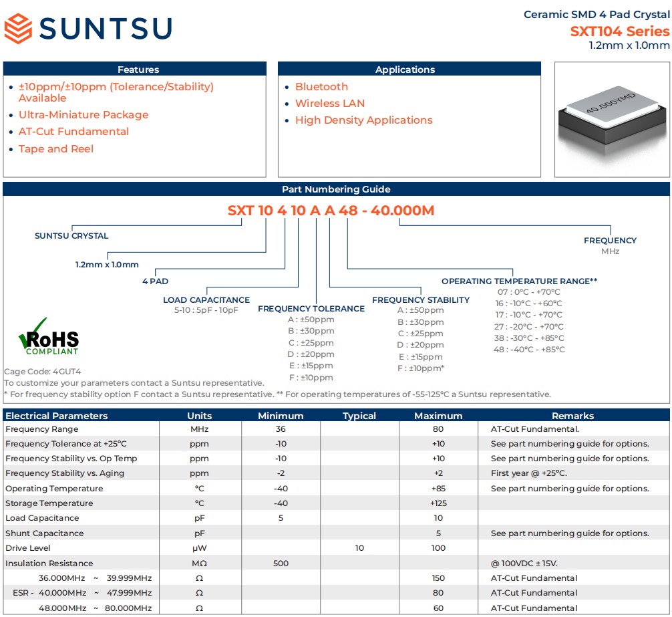The width and height of the screenshot is (672, 617).
Task: Click the Applications section header
Action: pyautogui.click(x=409, y=69)
